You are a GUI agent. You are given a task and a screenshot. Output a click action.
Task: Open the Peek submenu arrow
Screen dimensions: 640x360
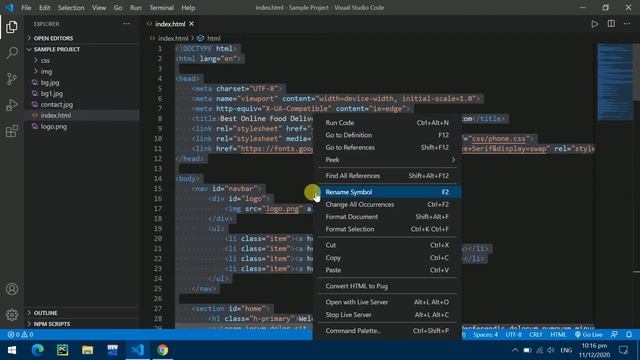[x=453, y=160]
